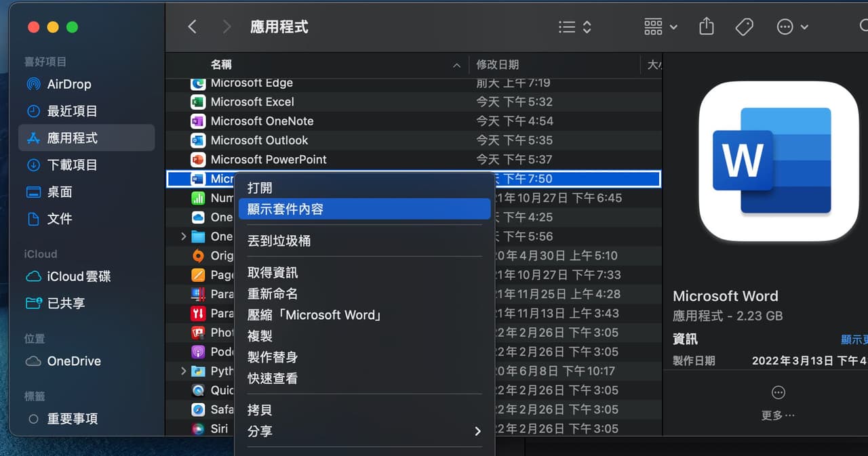The width and height of the screenshot is (868, 456).
Task: Choose 顯示套件內容 from the context menu
Action: click(x=364, y=209)
